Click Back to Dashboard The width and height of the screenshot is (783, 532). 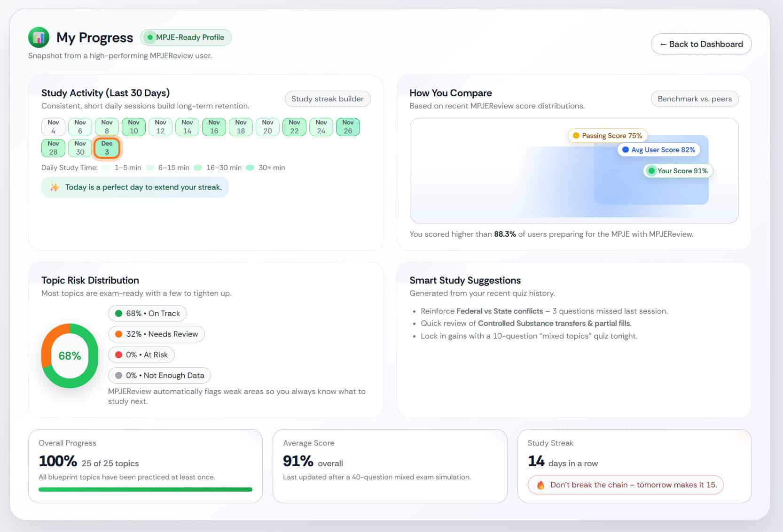click(x=701, y=44)
